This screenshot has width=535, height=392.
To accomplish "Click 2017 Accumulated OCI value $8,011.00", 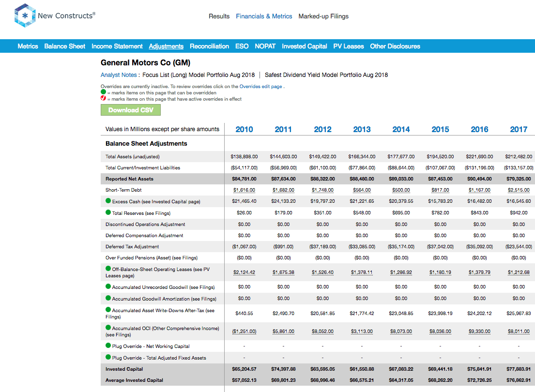I will click(519, 332).
